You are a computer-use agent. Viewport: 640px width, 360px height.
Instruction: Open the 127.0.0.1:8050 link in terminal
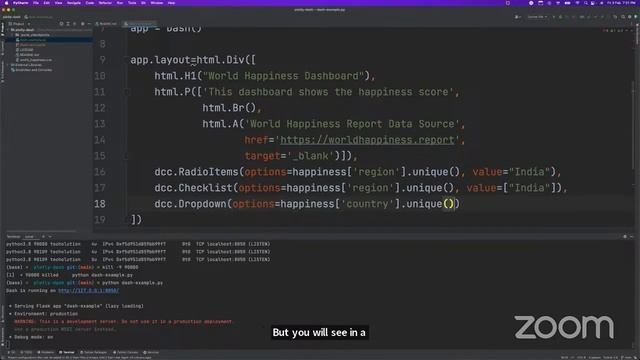(89, 291)
